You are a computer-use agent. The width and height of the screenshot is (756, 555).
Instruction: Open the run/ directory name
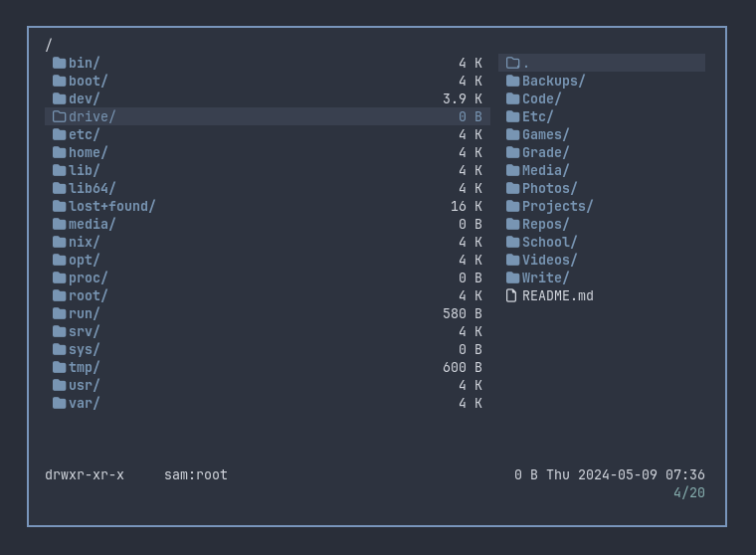coord(84,313)
